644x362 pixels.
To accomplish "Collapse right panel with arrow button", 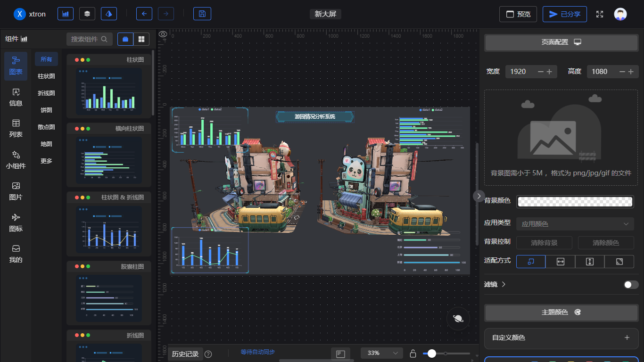I will [479, 196].
